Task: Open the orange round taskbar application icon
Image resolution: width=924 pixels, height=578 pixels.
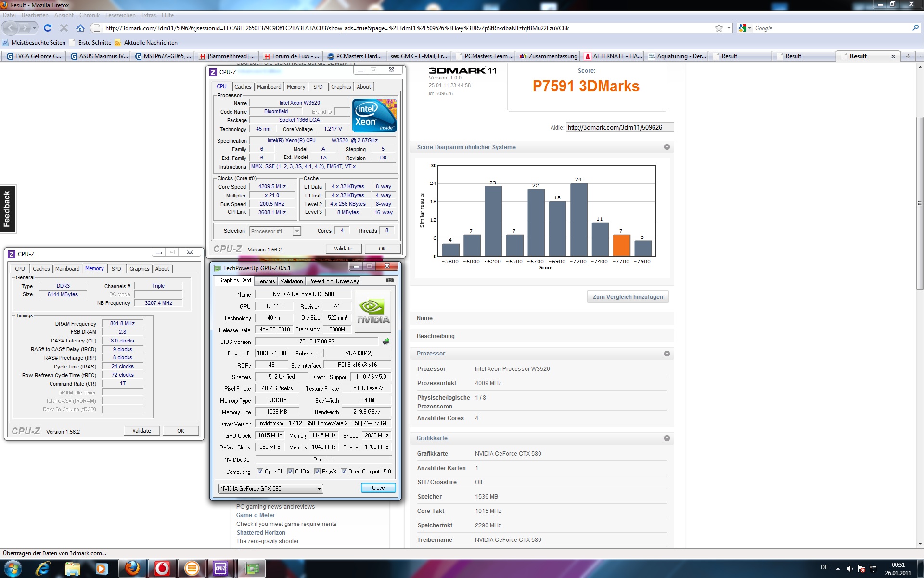Action: [x=192, y=569]
